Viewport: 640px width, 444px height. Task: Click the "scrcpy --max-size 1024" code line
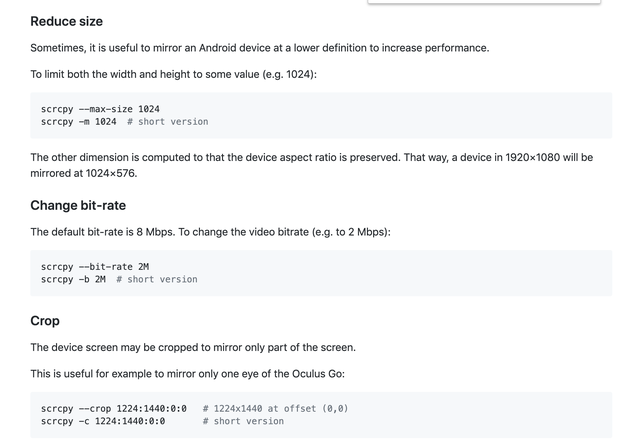coord(100,109)
